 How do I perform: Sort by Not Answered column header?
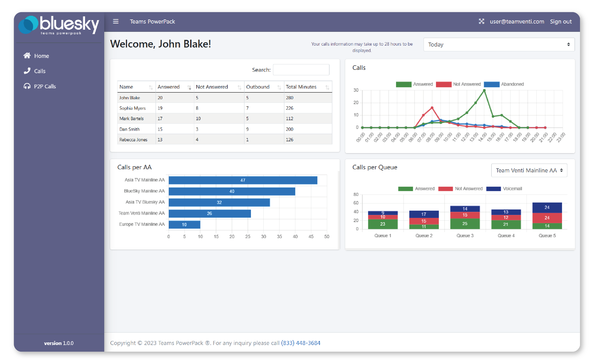point(212,87)
